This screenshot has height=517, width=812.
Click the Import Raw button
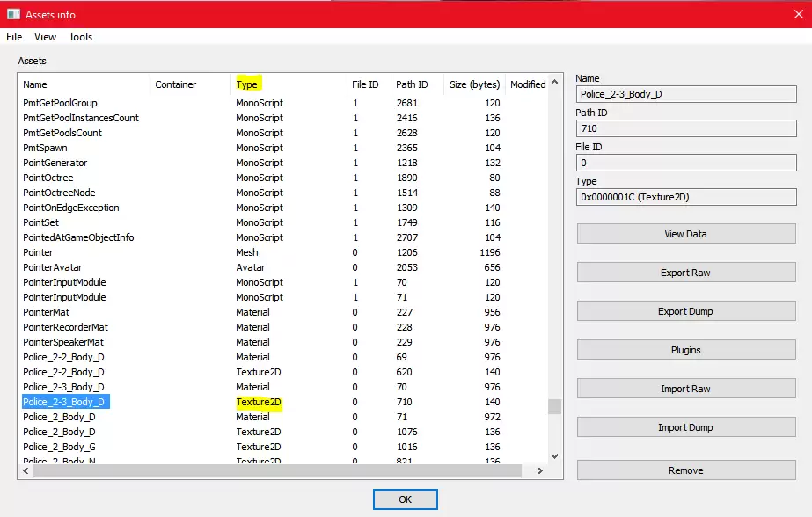(686, 389)
